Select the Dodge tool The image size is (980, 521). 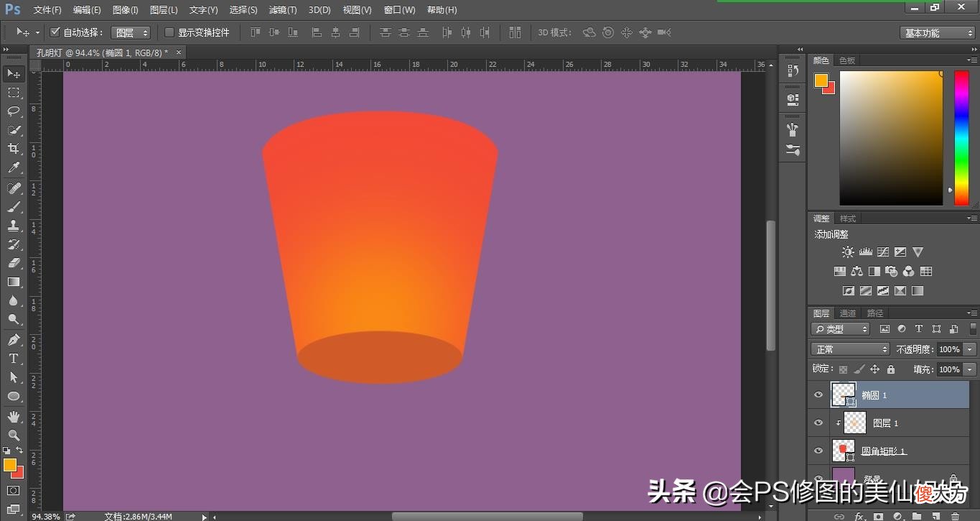pyautogui.click(x=14, y=319)
